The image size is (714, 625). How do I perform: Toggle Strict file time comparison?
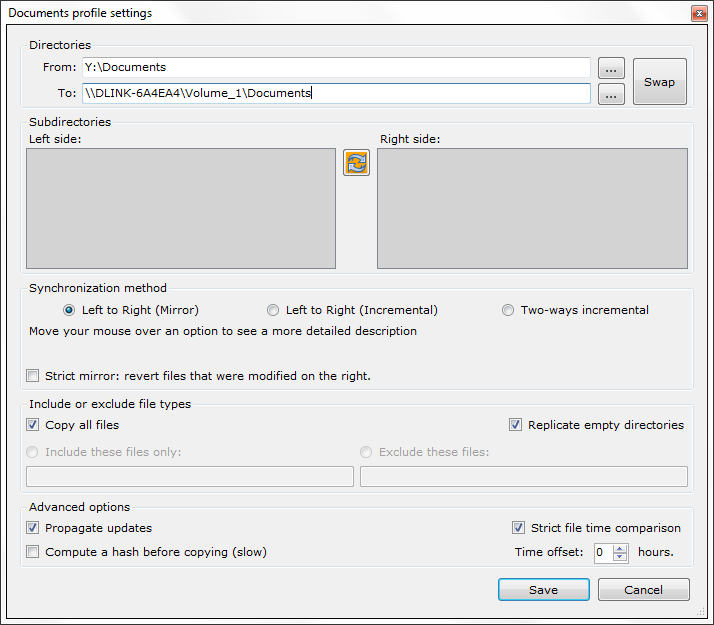point(518,528)
